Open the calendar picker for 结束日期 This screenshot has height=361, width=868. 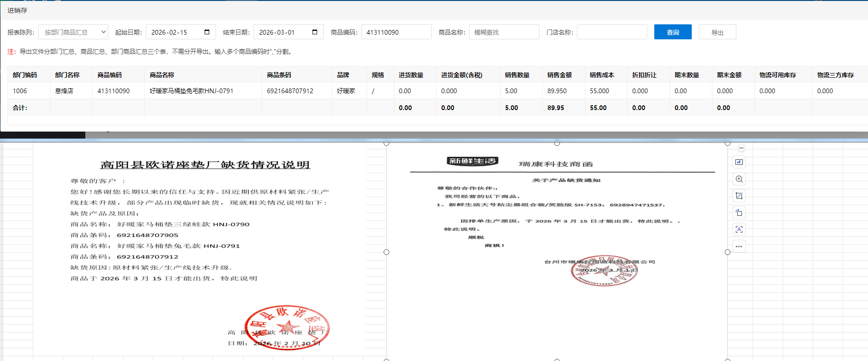(314, 32)
